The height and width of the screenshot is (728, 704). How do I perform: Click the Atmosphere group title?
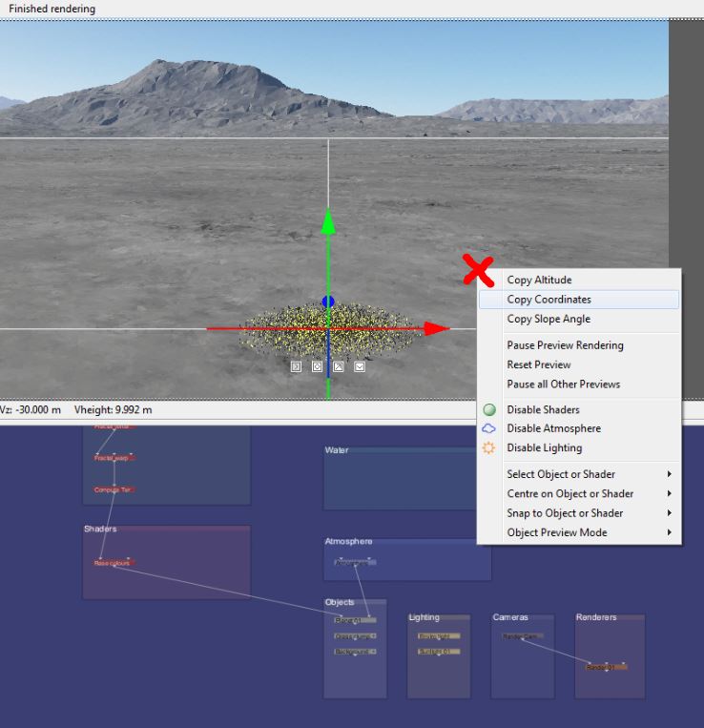point(348,541)
